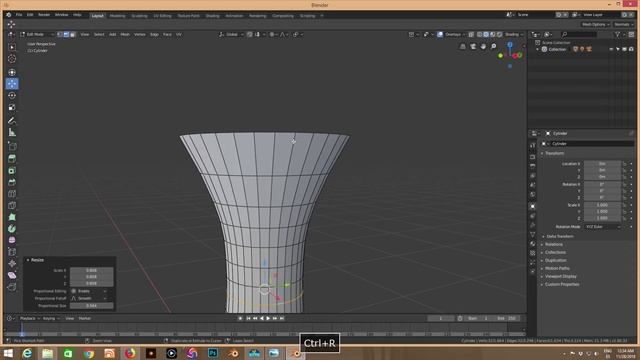Open the Vertex menu

click(x=140, y=35)
